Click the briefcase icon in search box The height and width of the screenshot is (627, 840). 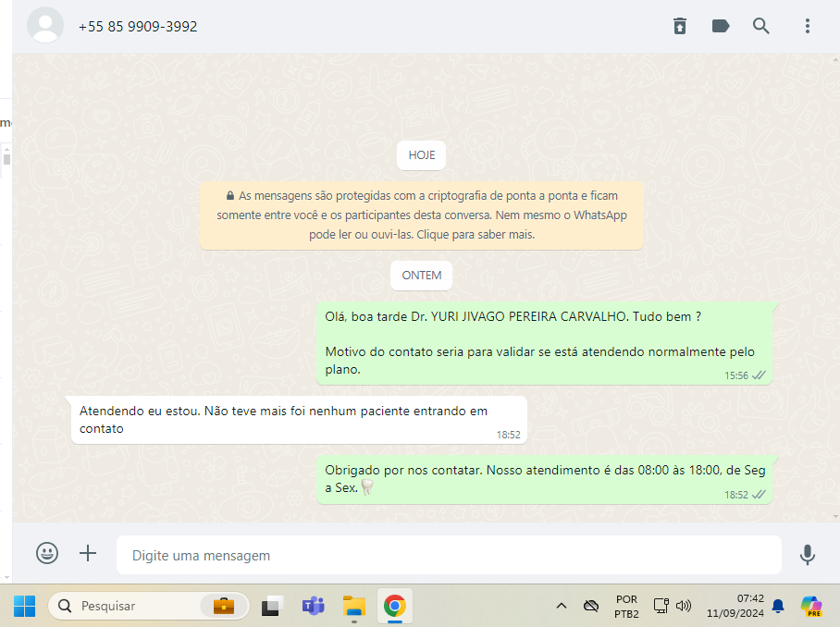click(x=224, y=606)
